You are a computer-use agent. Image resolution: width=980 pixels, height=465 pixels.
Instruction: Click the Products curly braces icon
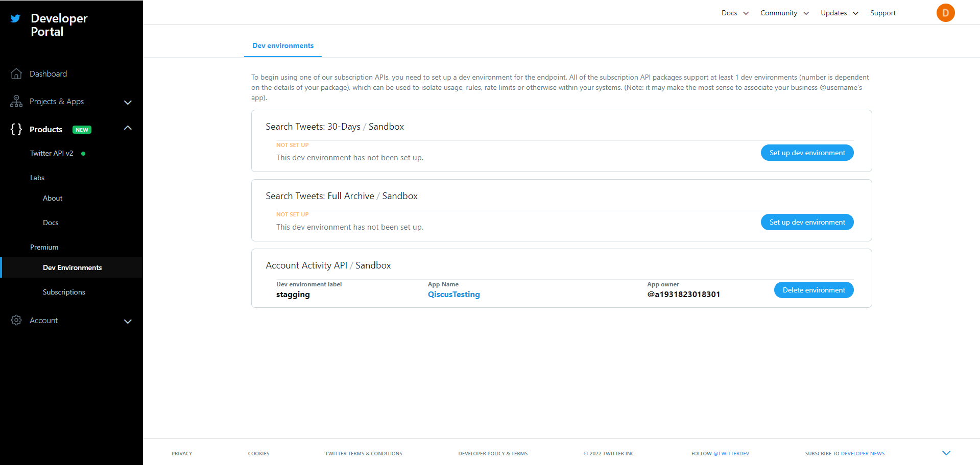point(16,129)
